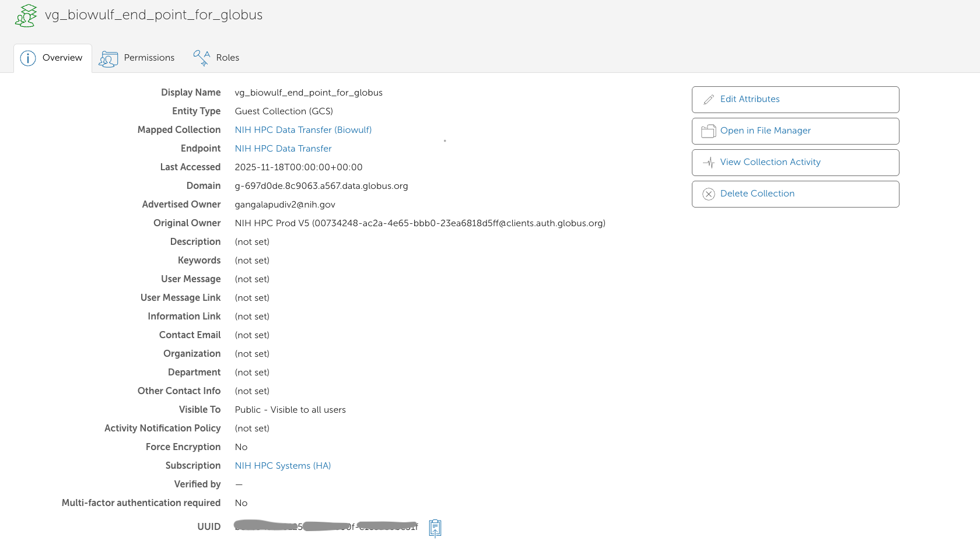
Task: Click the X circle delete icon
Action: pyautogui.click(x=709, y=194)
